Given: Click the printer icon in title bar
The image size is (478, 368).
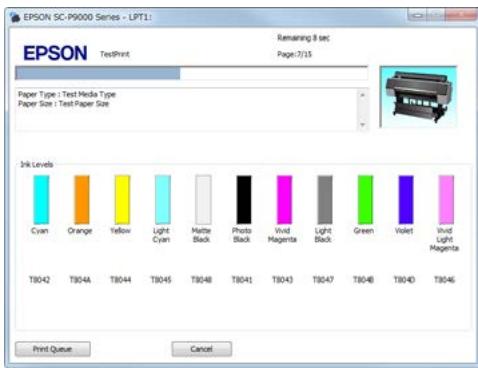Looking at the screenshot, I should click(x=15, y=17).
